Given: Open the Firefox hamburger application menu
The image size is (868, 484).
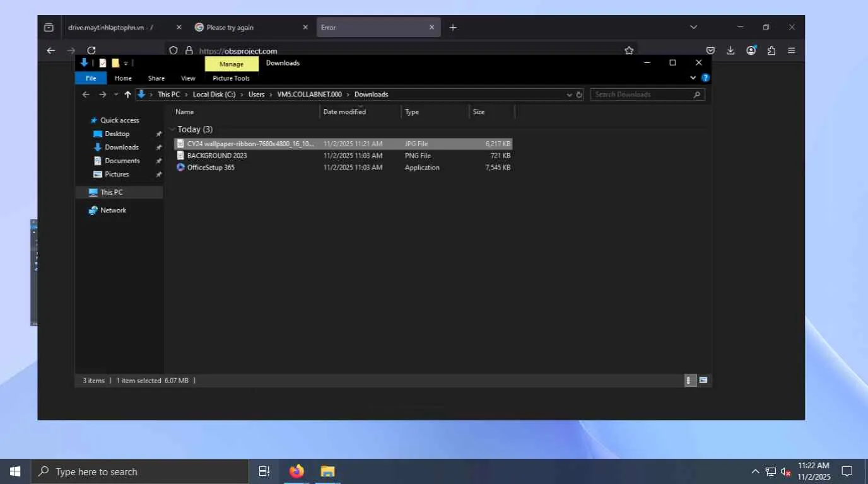Looking at the screenshot, I should (x=792, y=50).
